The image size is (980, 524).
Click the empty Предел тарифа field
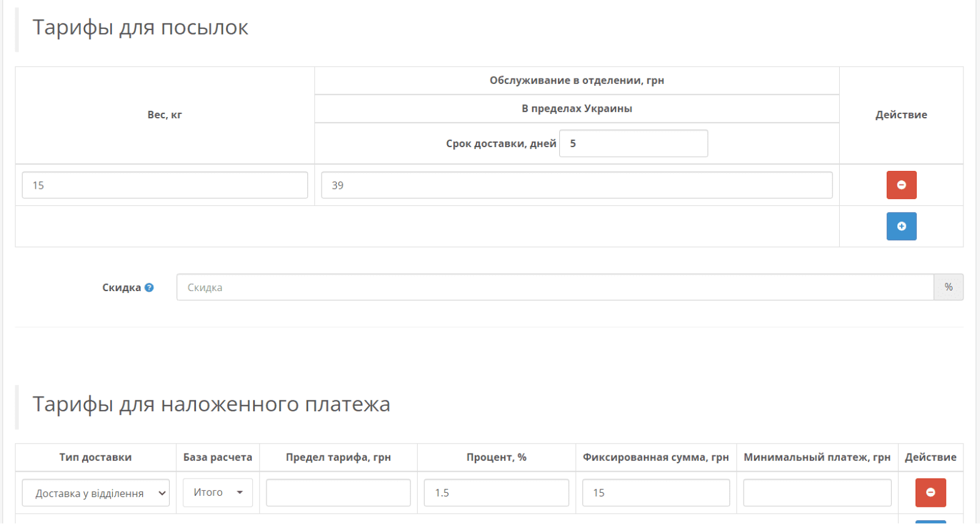338,493
